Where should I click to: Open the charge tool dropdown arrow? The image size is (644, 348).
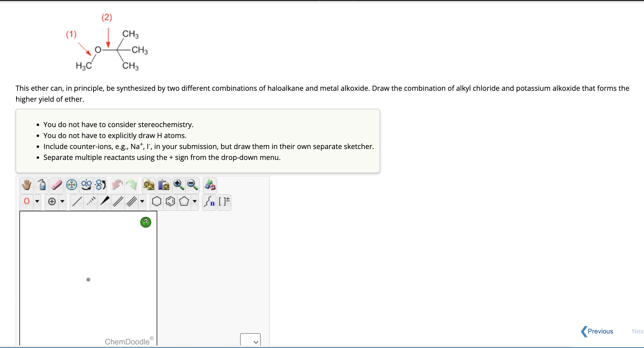pos(62,202)
